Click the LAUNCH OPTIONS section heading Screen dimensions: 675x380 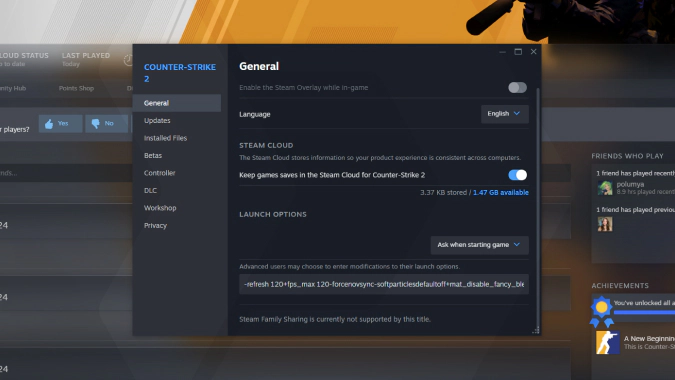tap(273, 214)
